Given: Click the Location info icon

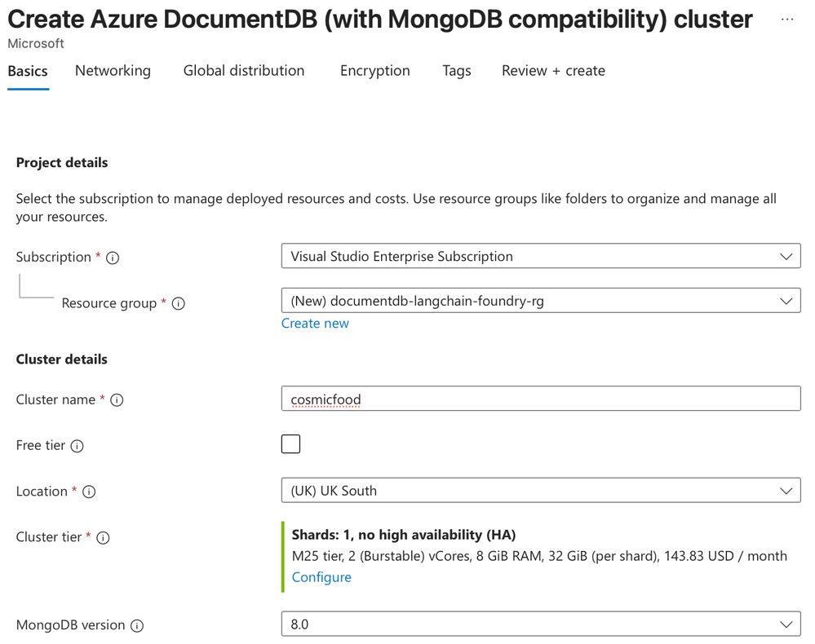Looking at the screenshot, I should pos(90,492).
